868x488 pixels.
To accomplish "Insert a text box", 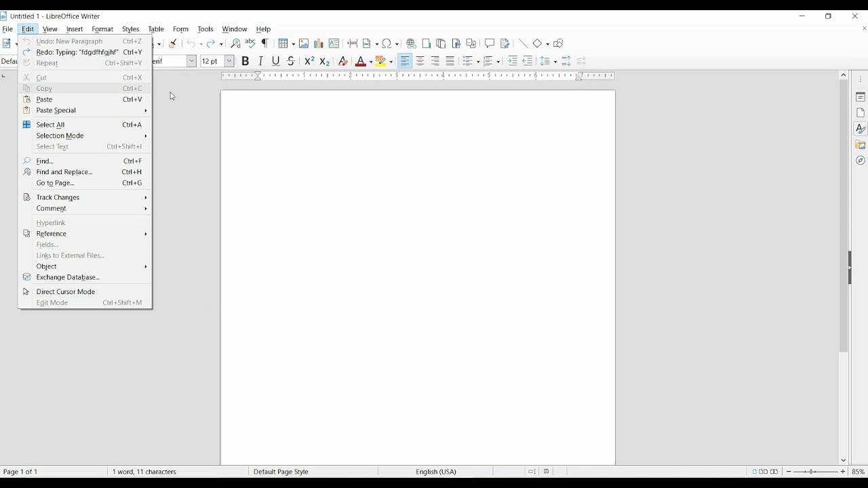I will [334, 43].
